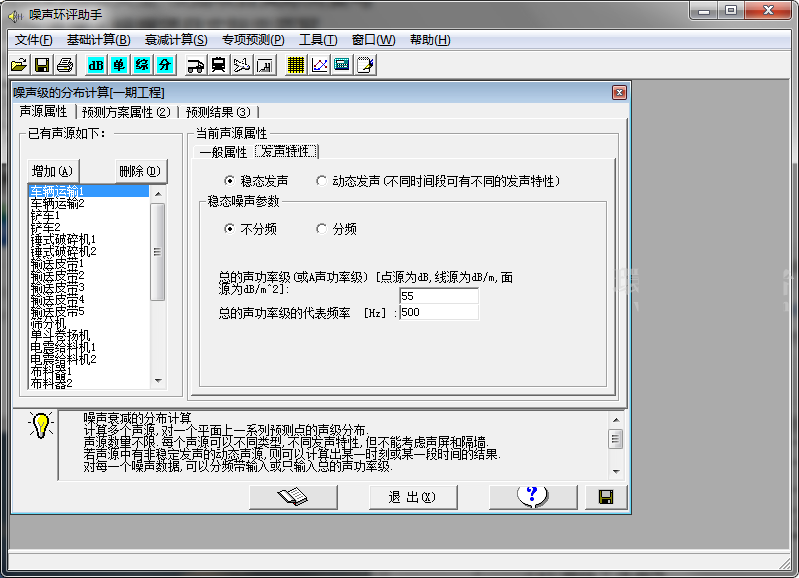Click the 噪声环评助手 title bar speaker icon
The image size is (799, 578).
[16, 15]
